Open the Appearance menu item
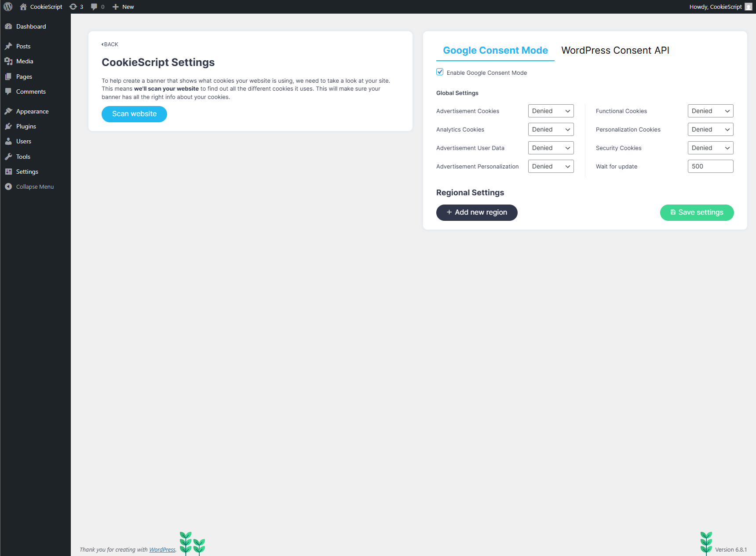 [35, 111]
